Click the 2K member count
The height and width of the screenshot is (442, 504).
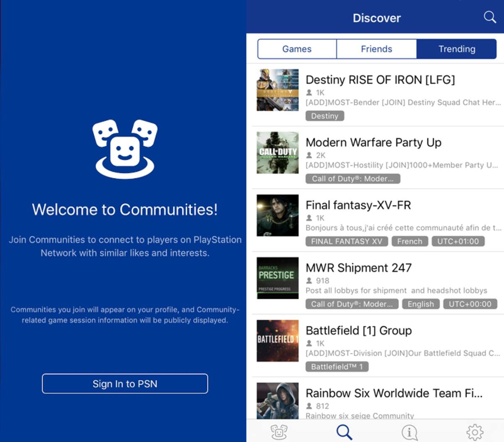coord(320,155)
